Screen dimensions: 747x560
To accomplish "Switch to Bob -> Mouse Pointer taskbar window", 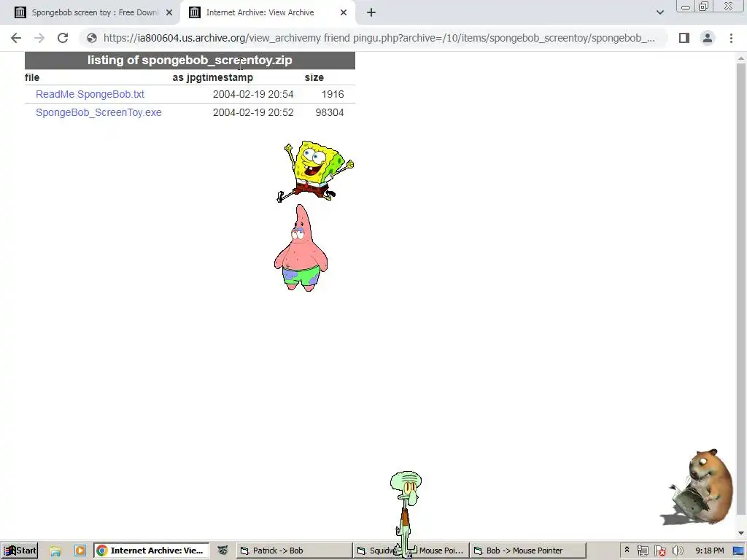I will coord(528,551).
